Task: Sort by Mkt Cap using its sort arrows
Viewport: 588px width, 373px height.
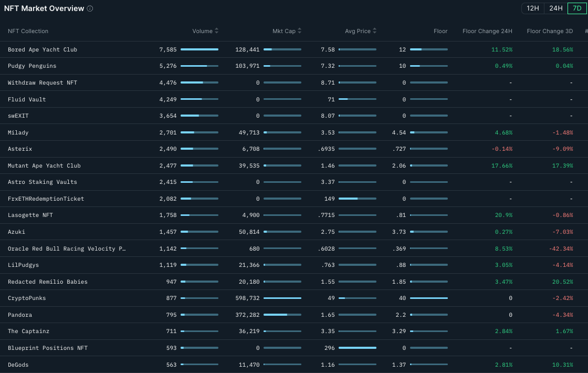Action: coord(299,31)
